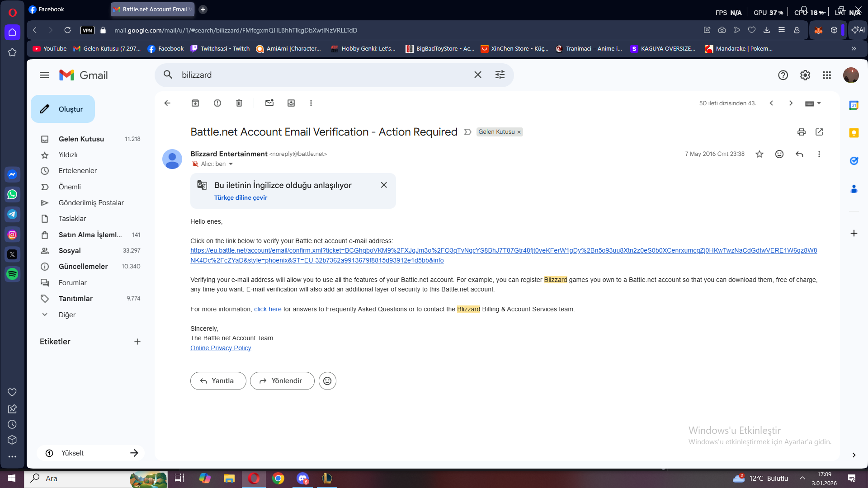Open message more-options menu beside reply

point(819,154)
